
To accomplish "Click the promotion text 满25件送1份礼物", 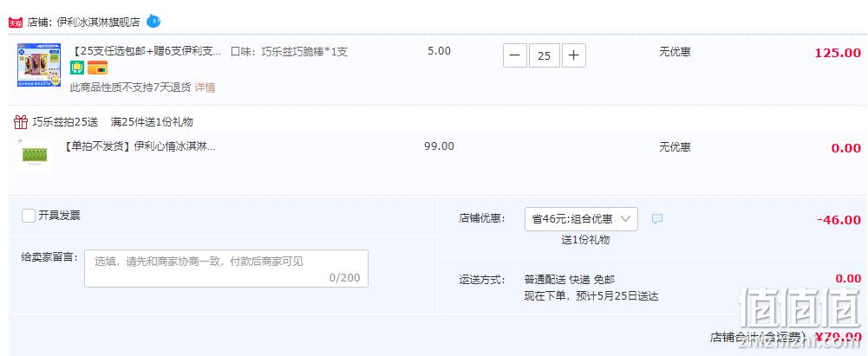I will (152, 122).
